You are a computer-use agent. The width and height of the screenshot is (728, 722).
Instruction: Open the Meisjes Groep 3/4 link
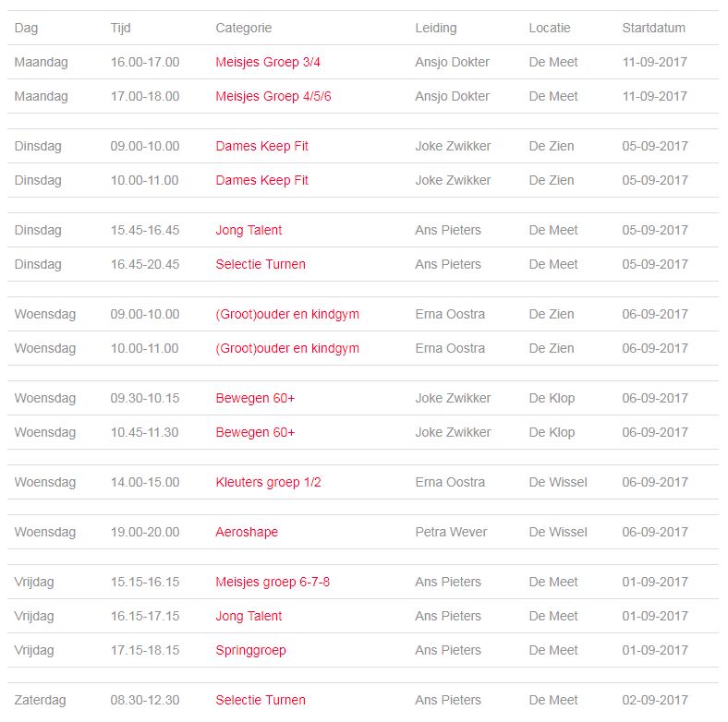click(x=268, y=62)
